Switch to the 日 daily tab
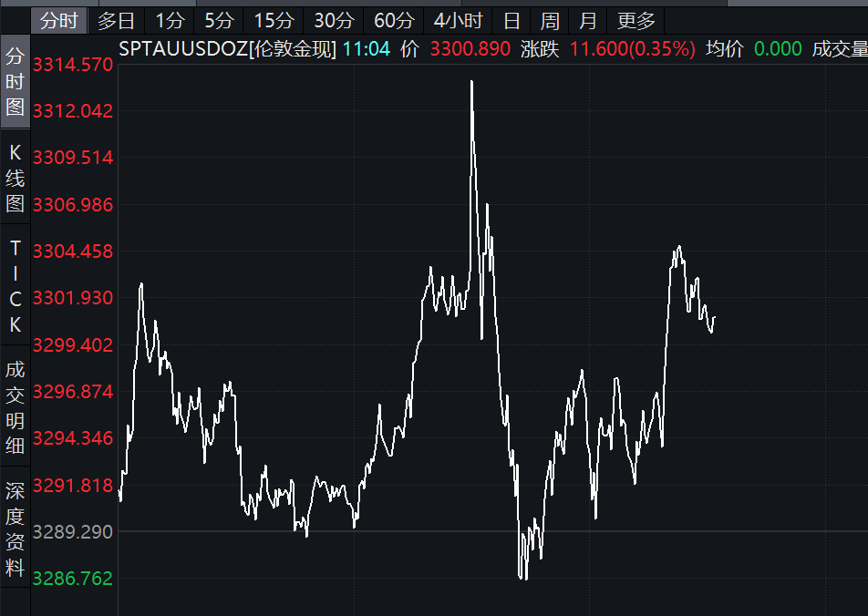 pos(511,21)
